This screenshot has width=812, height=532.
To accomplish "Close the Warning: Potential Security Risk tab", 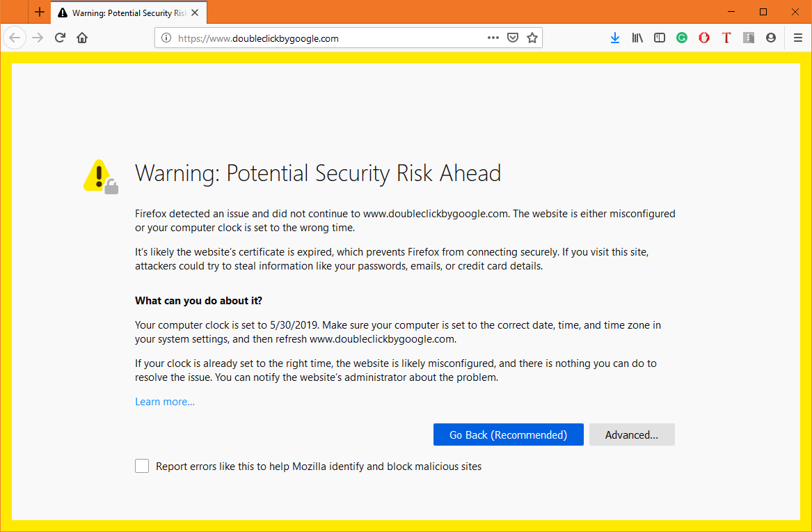I will point(195,13).
